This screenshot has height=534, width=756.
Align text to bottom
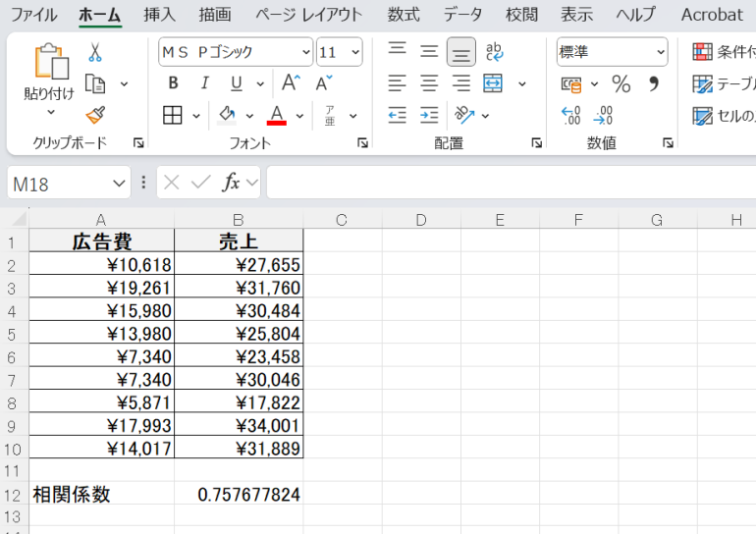coord(460,52)
